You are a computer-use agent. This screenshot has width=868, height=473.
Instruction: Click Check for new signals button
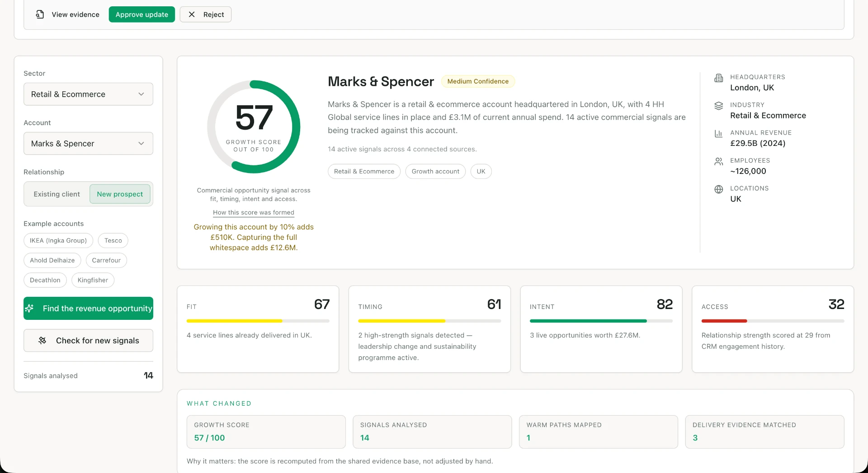88,340
